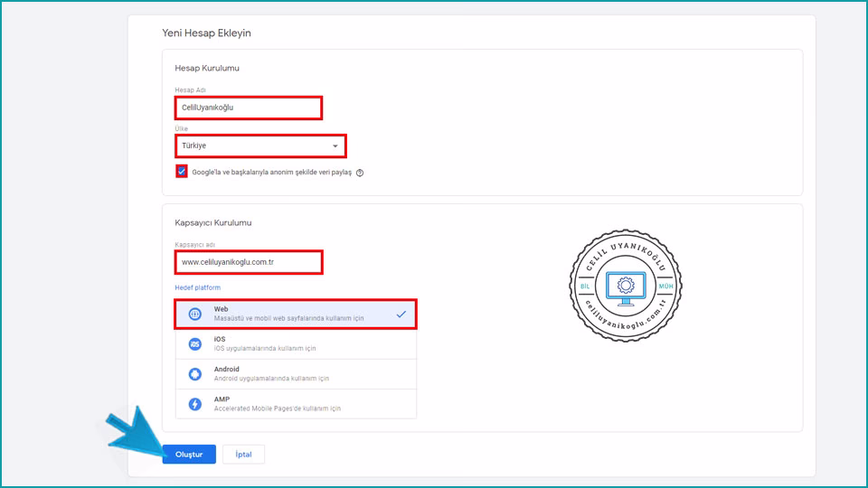
Task: Select the Web platform globe icon
Action: (x=195, y=314)
